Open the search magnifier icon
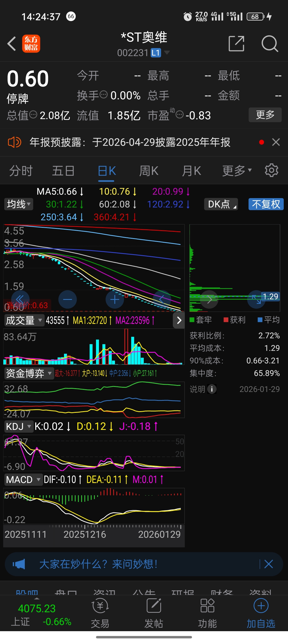Screen dimensions: 288x644 (270, 44)
